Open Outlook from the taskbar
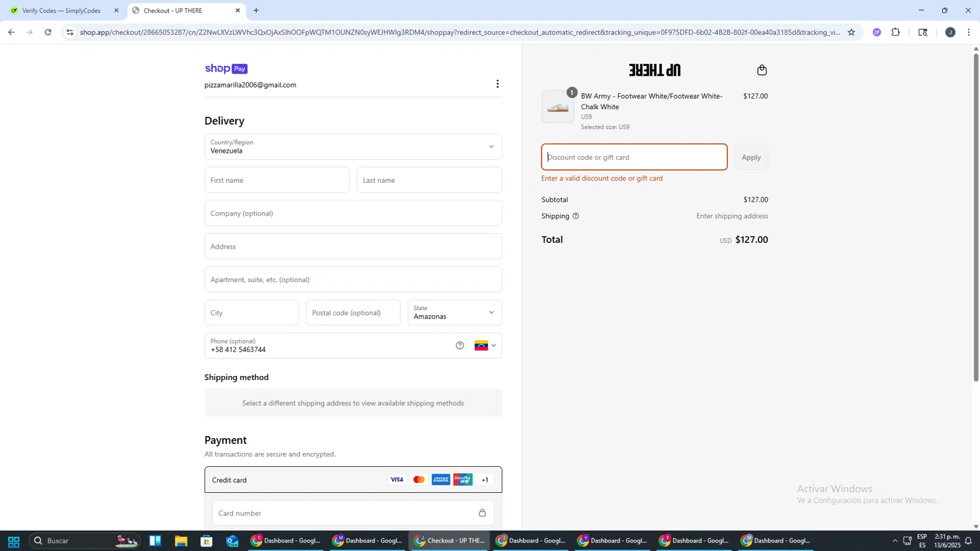 tap(233, 541)
